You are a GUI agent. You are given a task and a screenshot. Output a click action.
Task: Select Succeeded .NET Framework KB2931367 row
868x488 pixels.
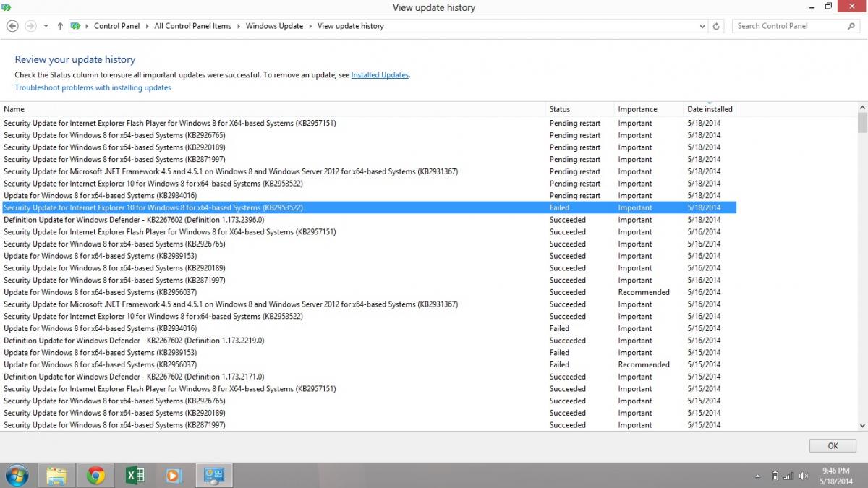pyautogui.click(x=368, y=304)
